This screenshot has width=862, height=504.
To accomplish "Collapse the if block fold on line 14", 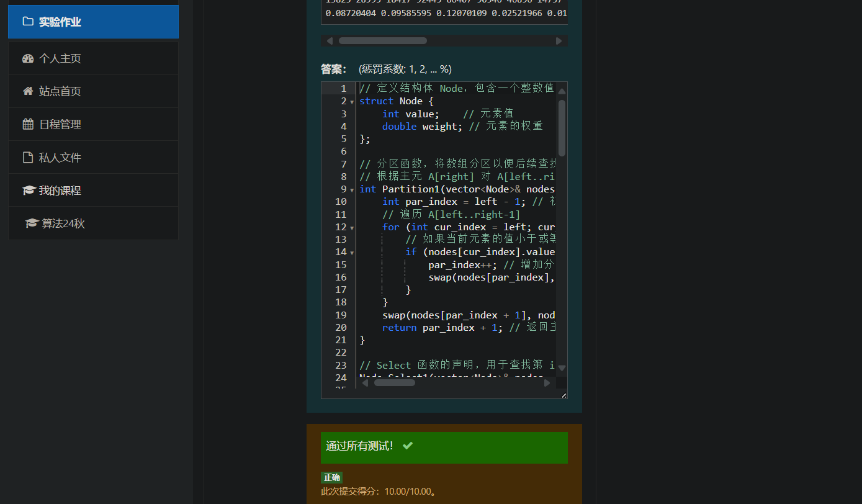I will [352, 253].
